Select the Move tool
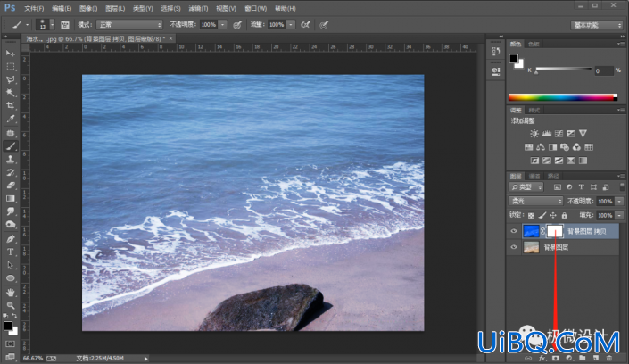This screenshot has height=364, width=629. coord(11,53)
